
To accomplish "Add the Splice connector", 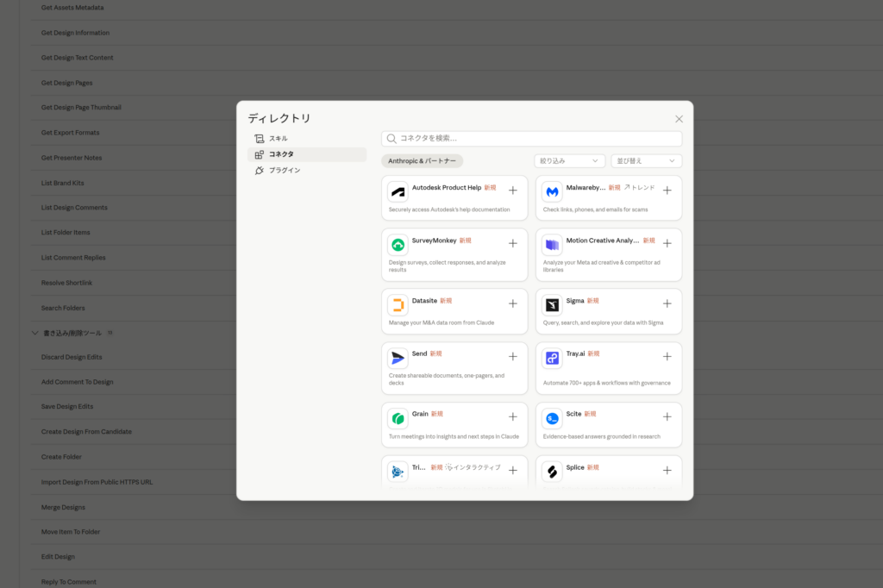I will pos(667,470).
